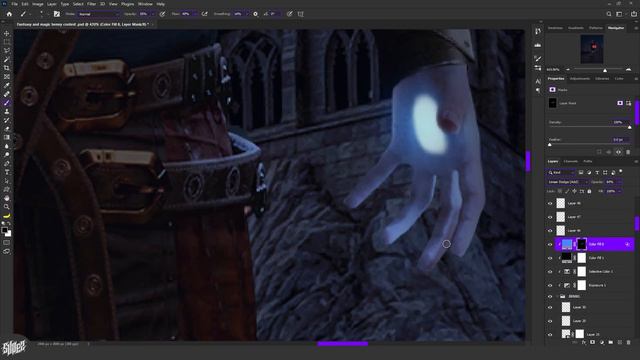Select the Eyedropper tool
Image resolution: width=640 pixels, height=360 pixels.
tap(7, 85)
